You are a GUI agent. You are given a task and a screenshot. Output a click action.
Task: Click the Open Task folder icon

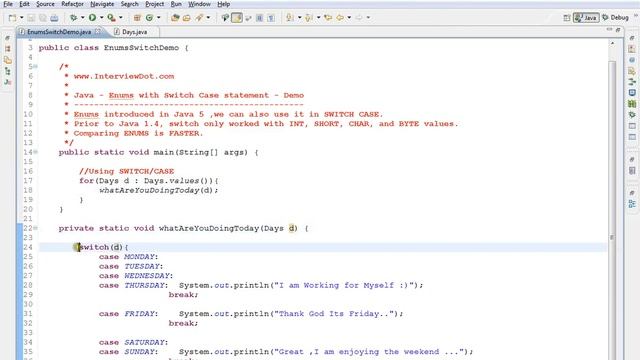coord(187,18)
